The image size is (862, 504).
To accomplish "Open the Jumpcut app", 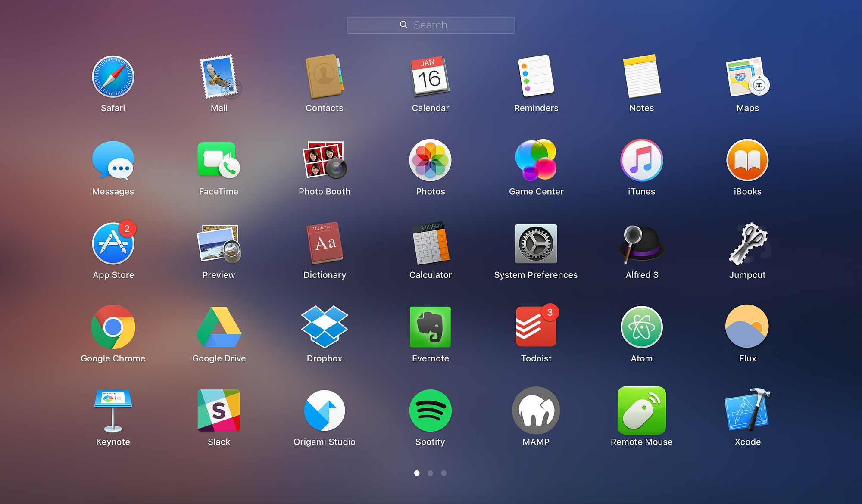I will 747,243.
